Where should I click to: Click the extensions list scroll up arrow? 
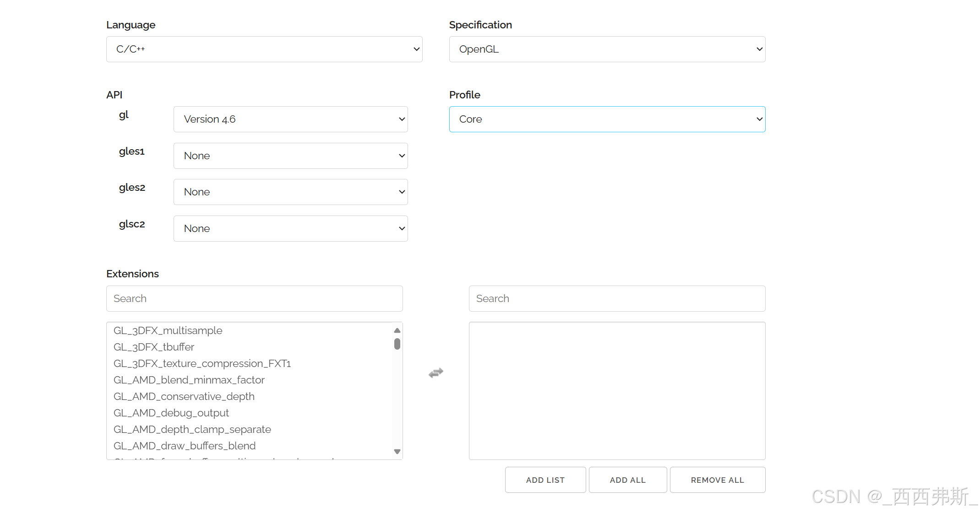[397, 330]
